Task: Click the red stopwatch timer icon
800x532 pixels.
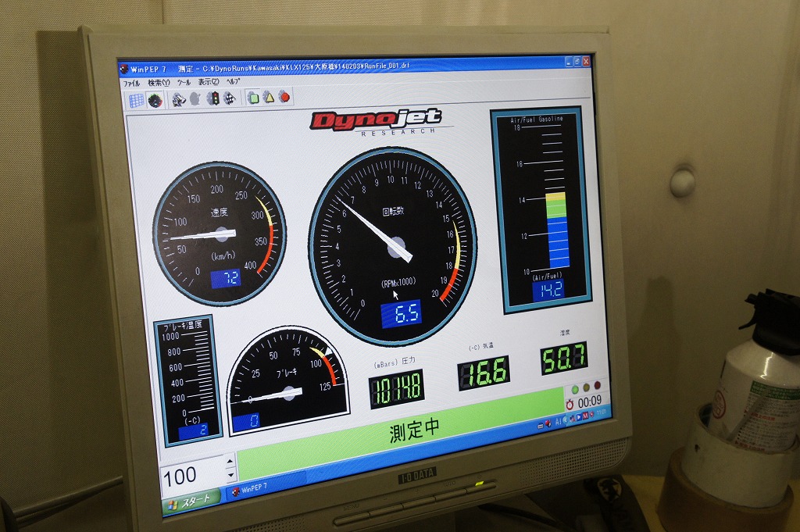Action: [x=570, y=405]
